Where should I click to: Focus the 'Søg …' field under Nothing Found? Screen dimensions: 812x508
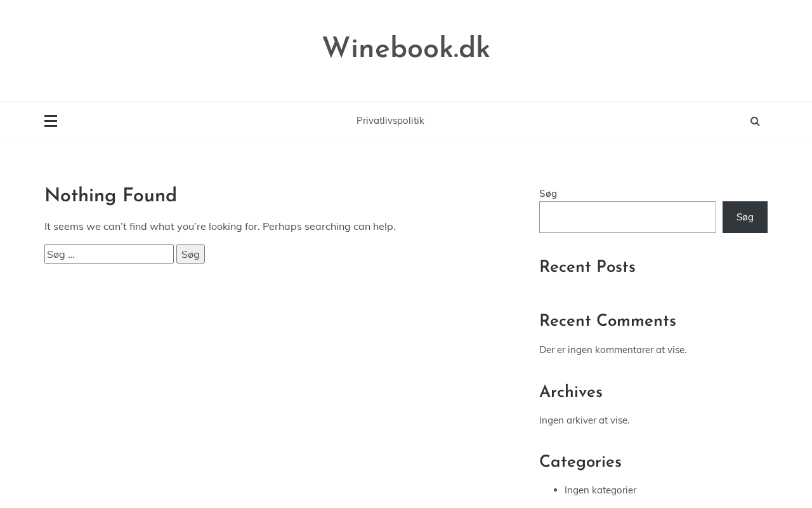109,254
